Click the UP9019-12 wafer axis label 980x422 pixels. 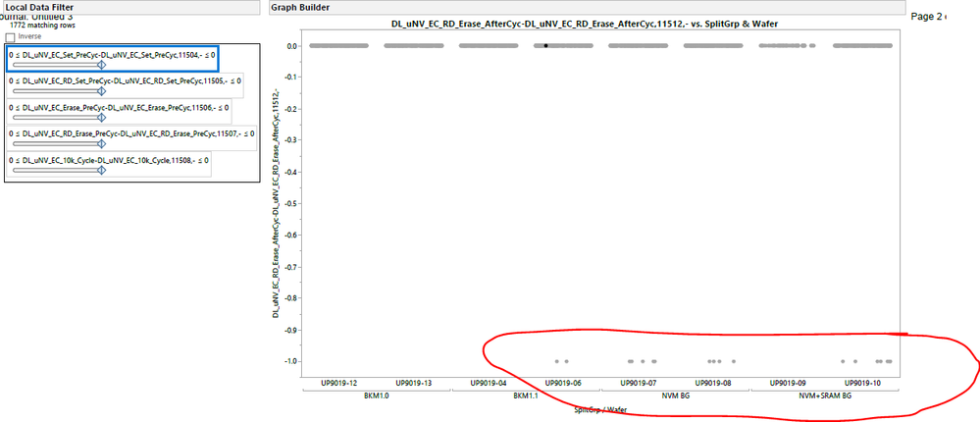coord(339,383)
